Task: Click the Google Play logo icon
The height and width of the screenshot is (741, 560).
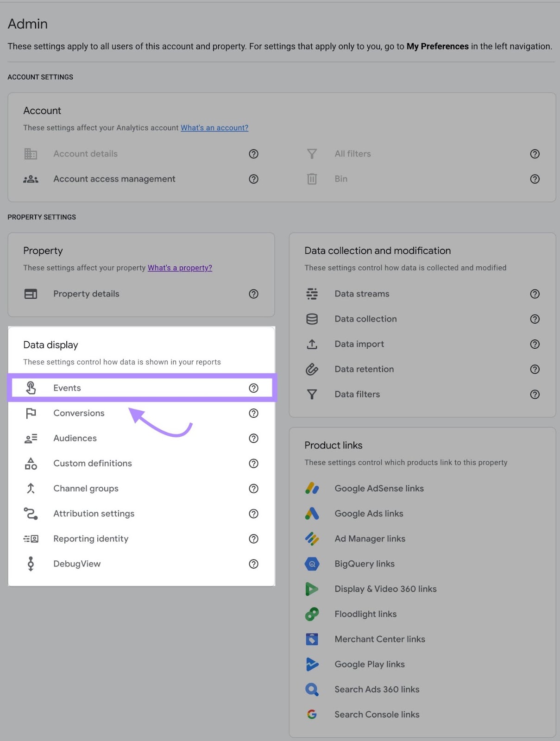Action: pos(312,664)
